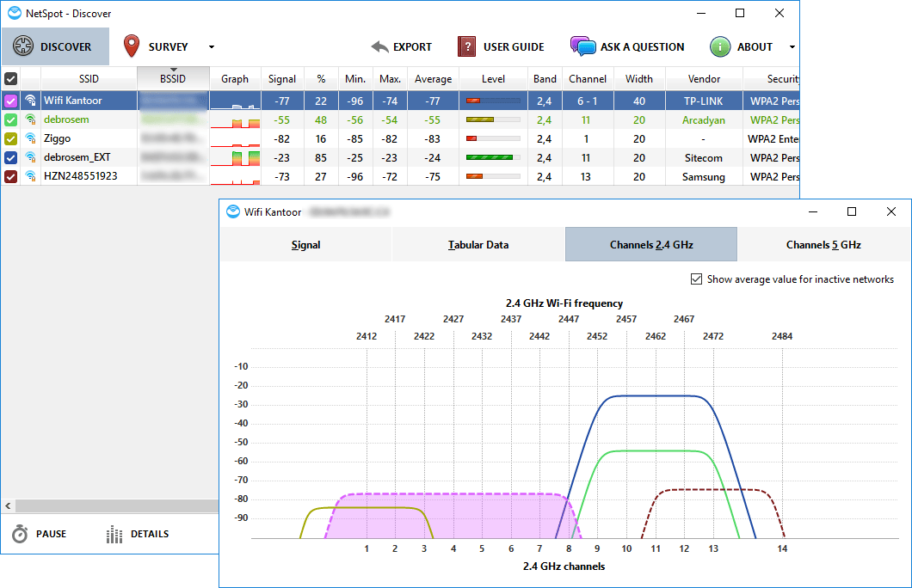912x588 pixels.
Task: Maximize the Wifi Kantoor window
Action: (x=852, y=211)
